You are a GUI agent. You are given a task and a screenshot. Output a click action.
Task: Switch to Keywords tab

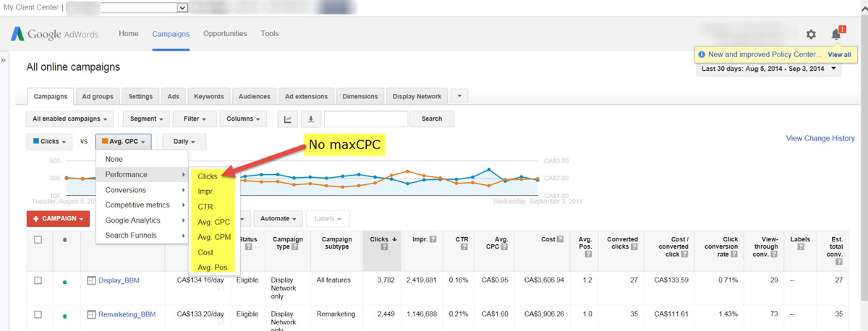[x=209, y=96]
